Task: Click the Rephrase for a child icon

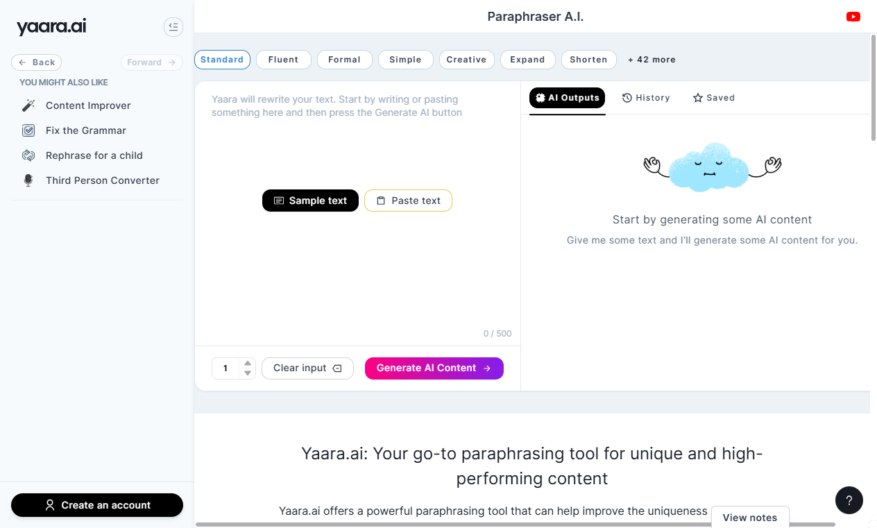Action: point(29,155)
